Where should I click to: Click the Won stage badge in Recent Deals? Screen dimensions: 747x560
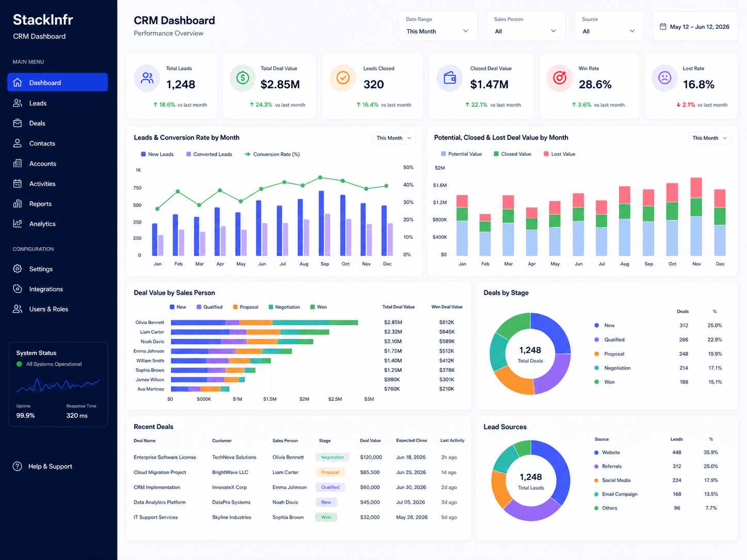pyautogui.click(x=326, y=517)
